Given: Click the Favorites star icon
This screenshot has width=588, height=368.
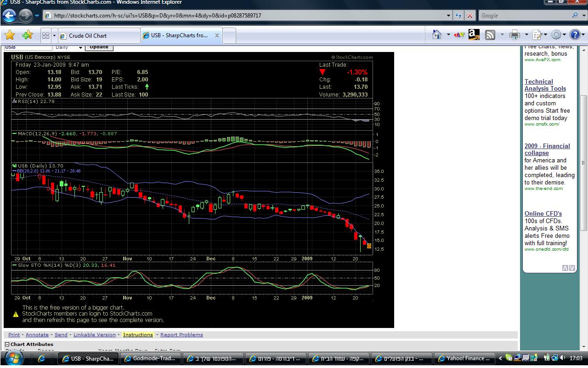Looking at the screenshot, I should pyautogui.click(x=10, y=35).
